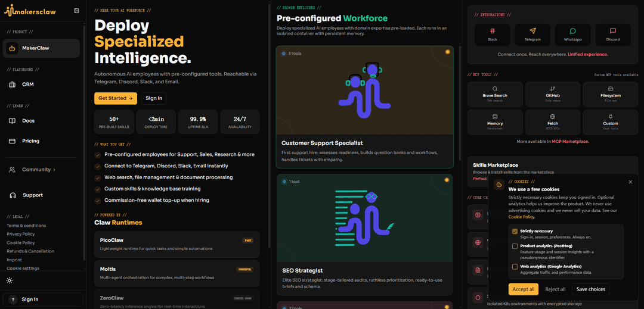This screenshot has height=309, width=644.
Task: Click the <2min Deploy Time stat
Action: point(156,121)
